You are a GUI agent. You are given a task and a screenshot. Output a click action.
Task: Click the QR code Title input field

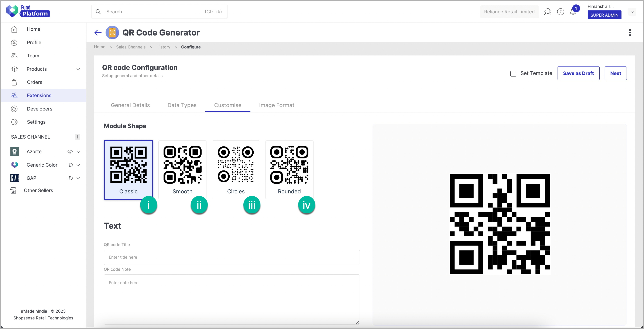click(x=232, y=257)
